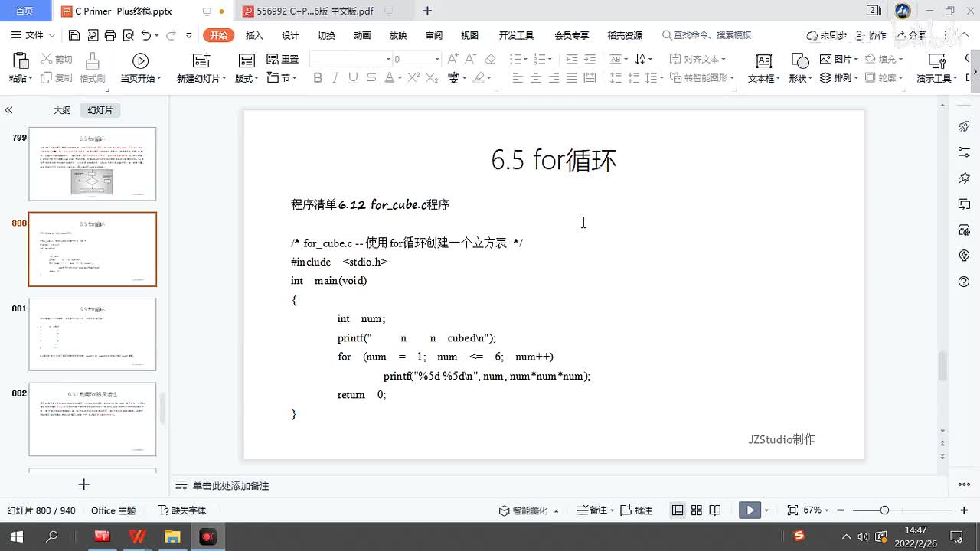Screen dimensions: 980x551
Task: Expand the File (文件) menu arrow
Action: (52, 35)
